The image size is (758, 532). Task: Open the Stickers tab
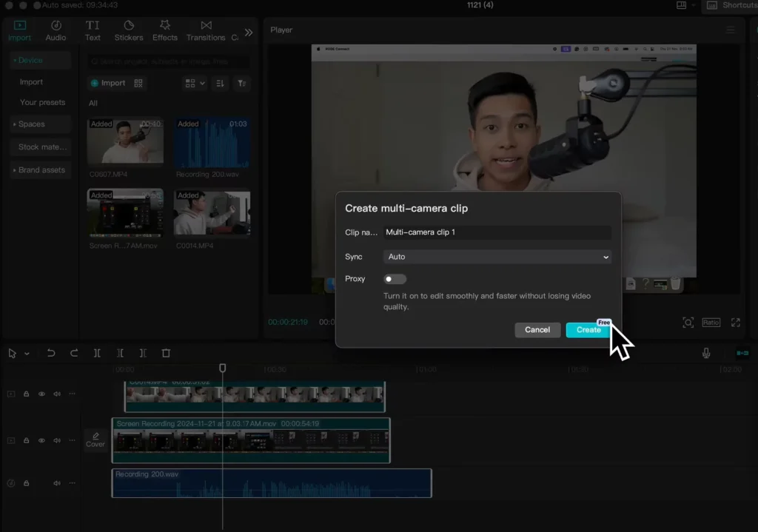[129, 30]
